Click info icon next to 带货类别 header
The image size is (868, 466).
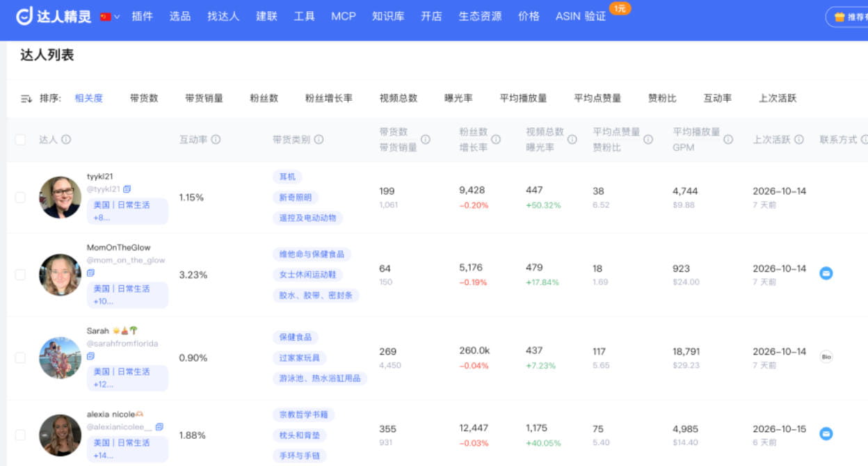click(x=319, y=139)
